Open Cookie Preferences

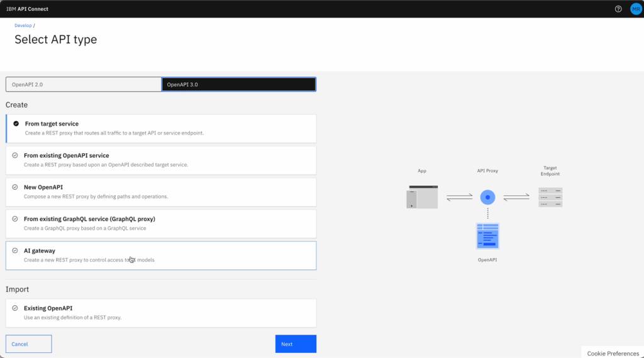[x=613, y=353]
